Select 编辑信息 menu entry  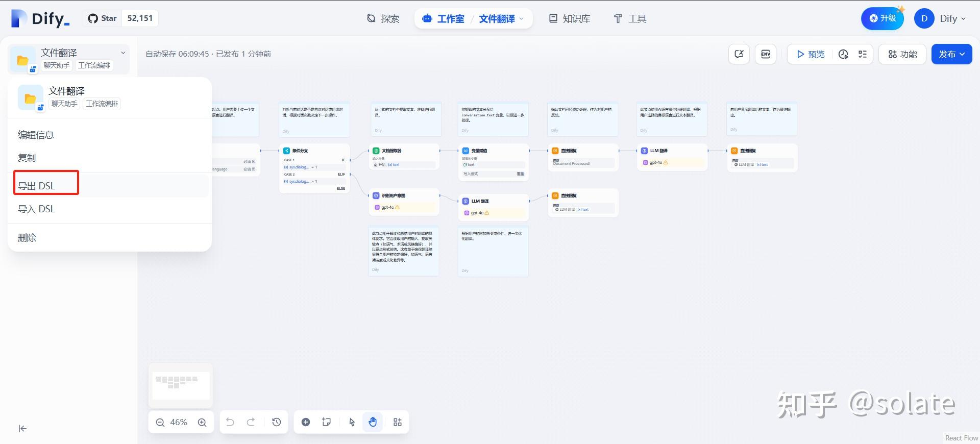point(109,135)
